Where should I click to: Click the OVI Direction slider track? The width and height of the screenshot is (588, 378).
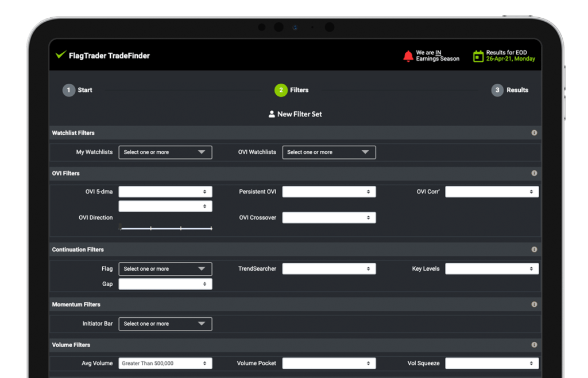(166, 228)
